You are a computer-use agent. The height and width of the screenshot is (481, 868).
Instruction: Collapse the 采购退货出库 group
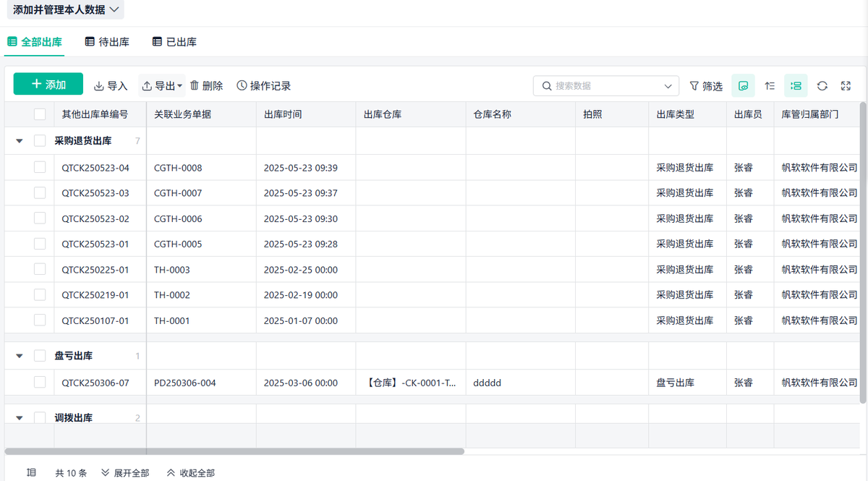pyautogui.click(x=20, y=141)
